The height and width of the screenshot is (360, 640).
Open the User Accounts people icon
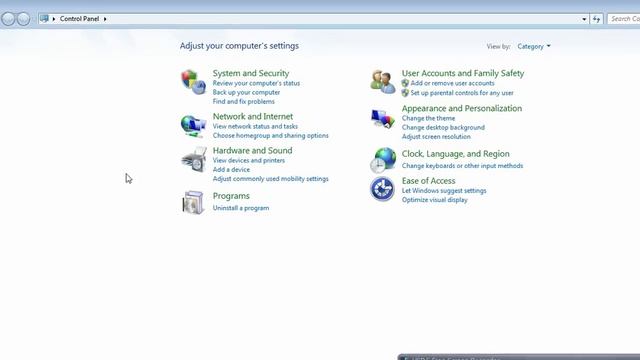point(383,82)
